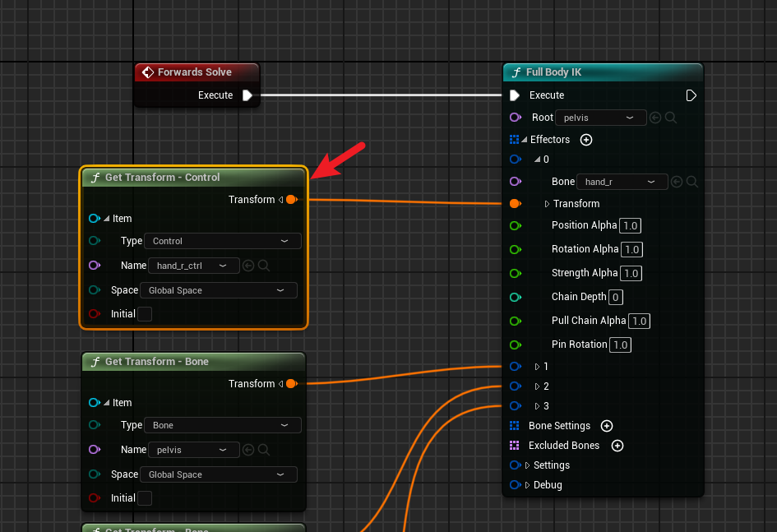The width and height of the screenshot is (777, 532).
Task: Click the Effectors array pin icon
Action: (x=515, y=140)
